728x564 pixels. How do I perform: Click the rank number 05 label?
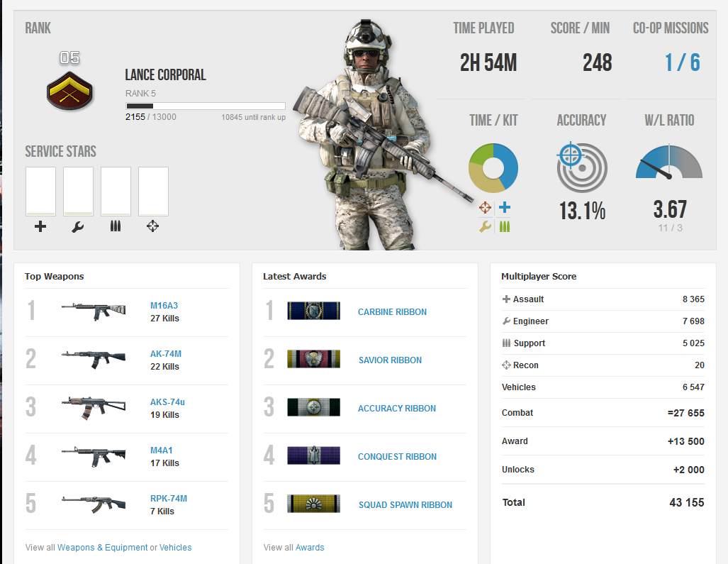69,57
